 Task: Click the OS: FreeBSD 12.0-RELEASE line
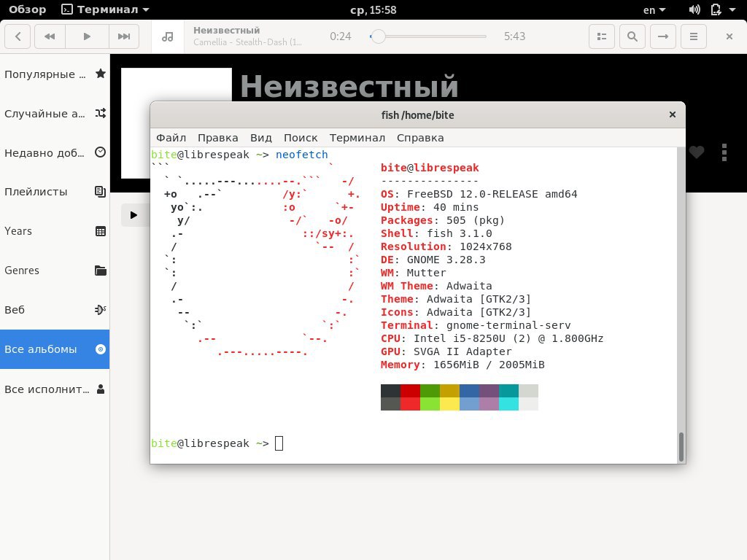(x=479, y=194)
